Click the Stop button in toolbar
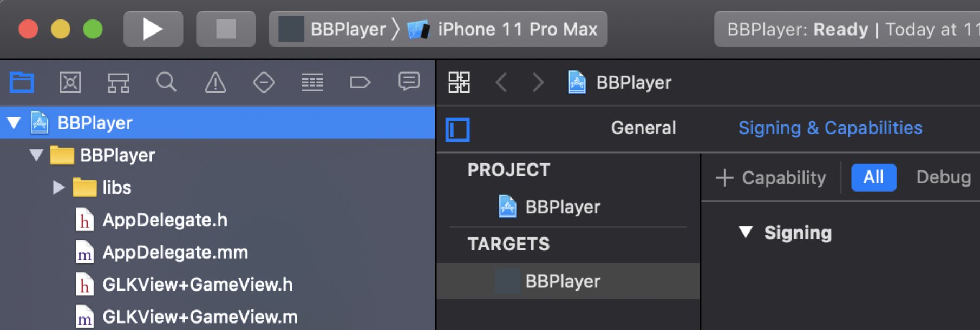 coord(226,29)
